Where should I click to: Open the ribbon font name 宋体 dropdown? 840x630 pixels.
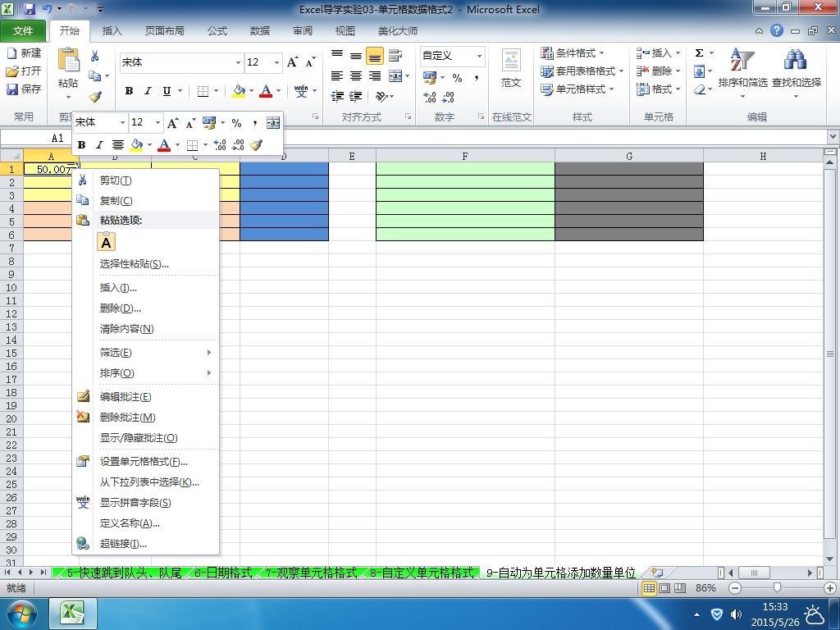tap(238, 62)
